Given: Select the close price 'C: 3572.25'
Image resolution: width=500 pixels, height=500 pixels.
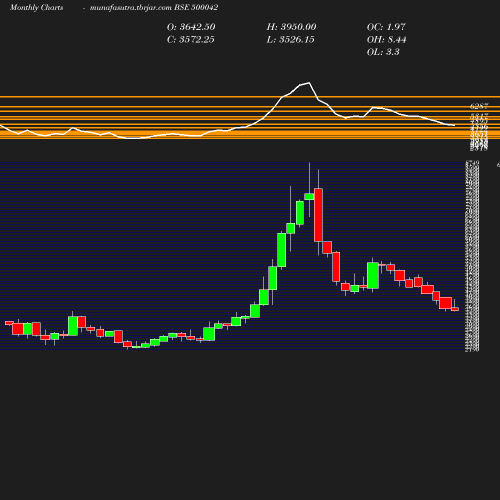Looking at the screenshot, I should 191,40.
